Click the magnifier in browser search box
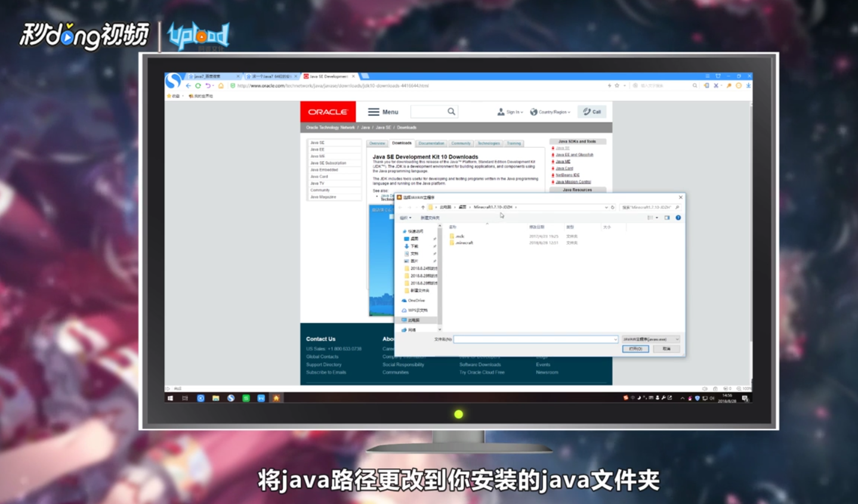Screen dimensions: 858x504 (695, 86)
